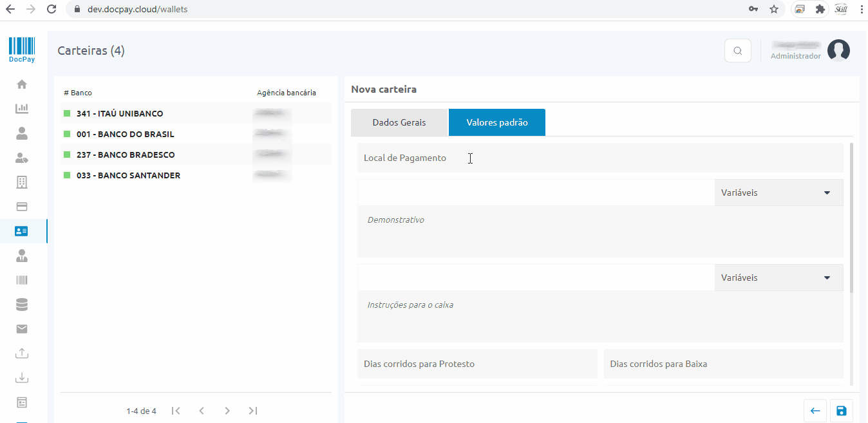Click the Carteiras (4) heading
Screen dimensions: 868x423
tap(91, 51)
